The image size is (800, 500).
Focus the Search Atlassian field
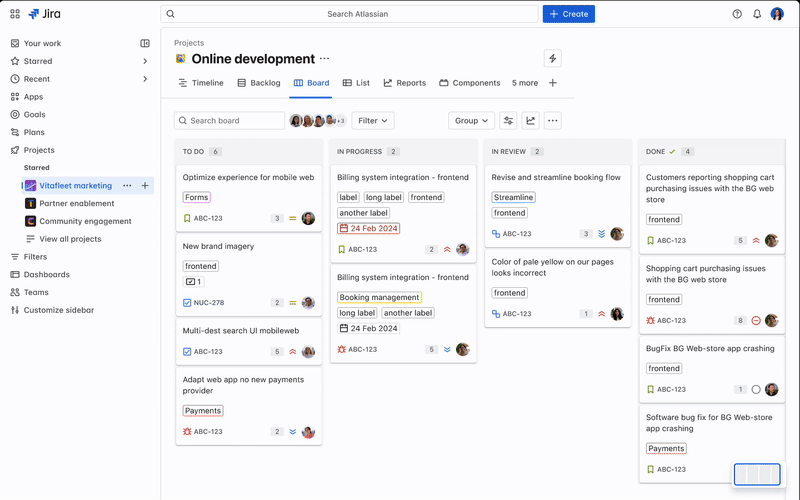pos(349,14)
